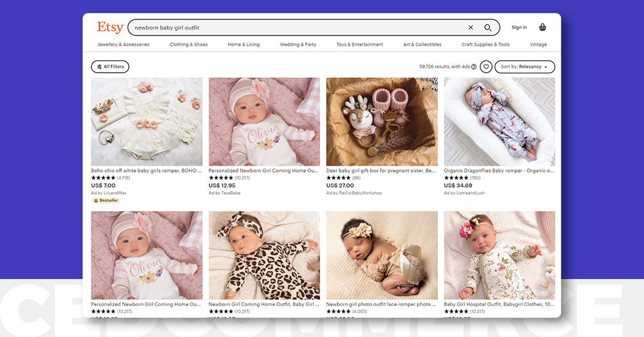The width and height of the screenshot is (644, 337).
Task: Open Wedding & Party category
Action: (298, 44)
